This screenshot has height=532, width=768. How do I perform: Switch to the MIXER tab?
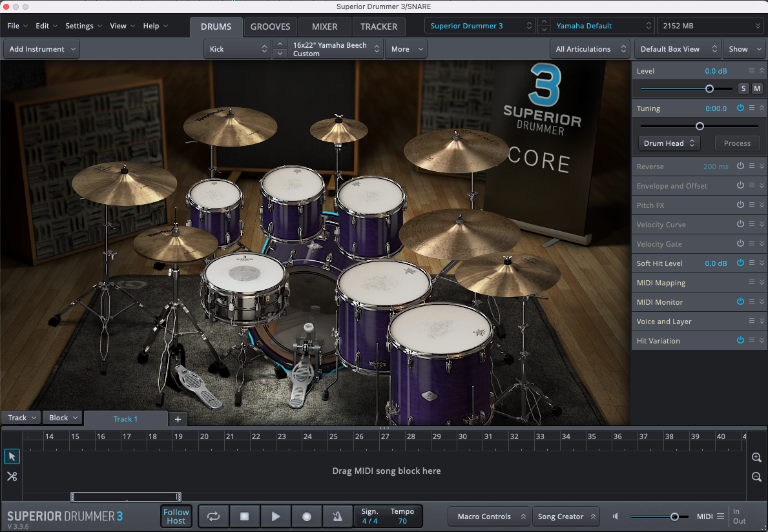point(324,26)
